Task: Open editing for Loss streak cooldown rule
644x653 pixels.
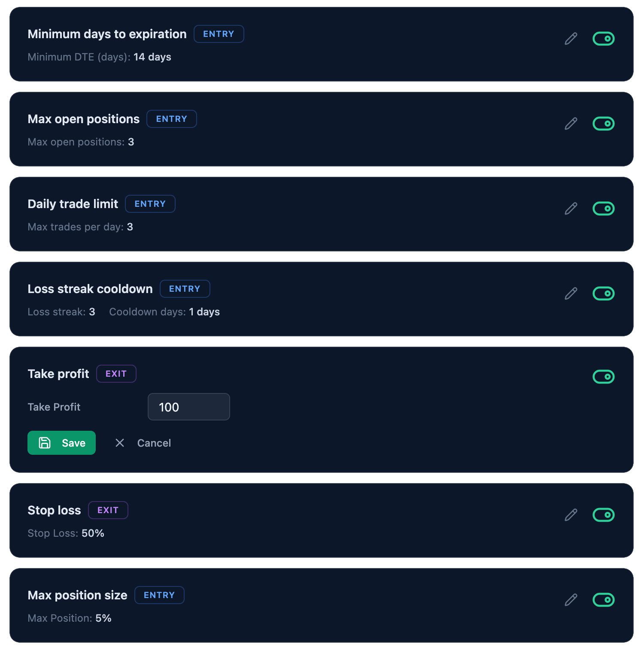Action: coord(571,293)
